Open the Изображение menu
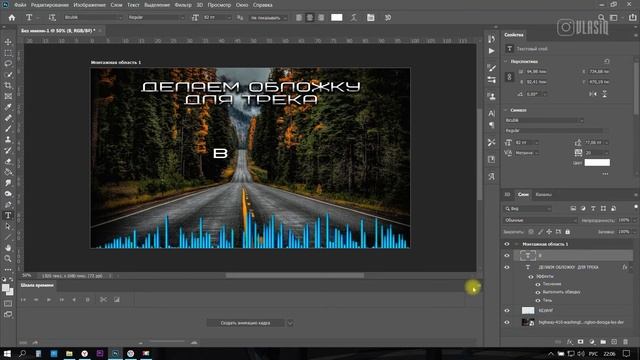Screen dimensions: 640x360 90,5
